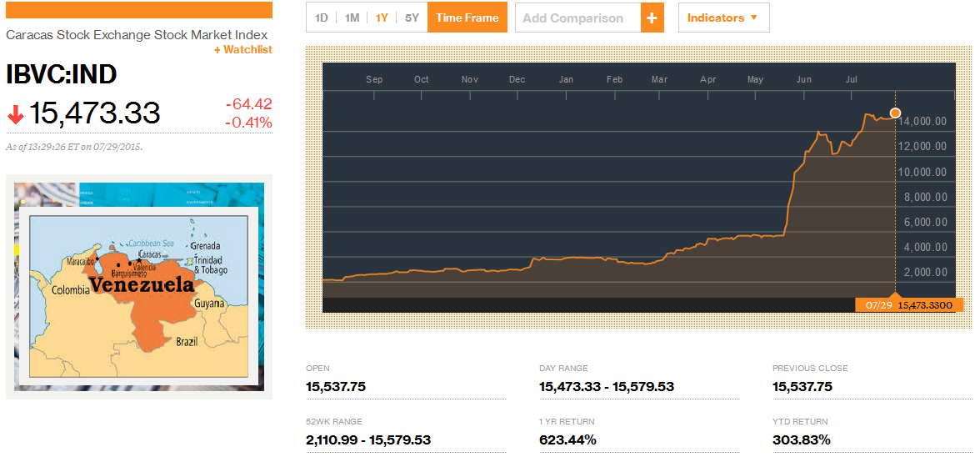
Task: Click the Add Comparison input field
Action: (578, 18)
